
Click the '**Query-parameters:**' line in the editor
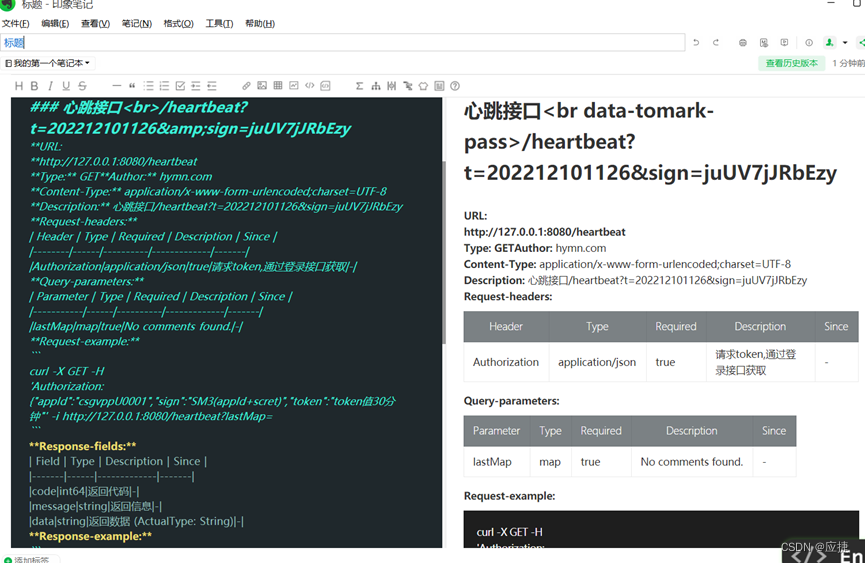87,281
